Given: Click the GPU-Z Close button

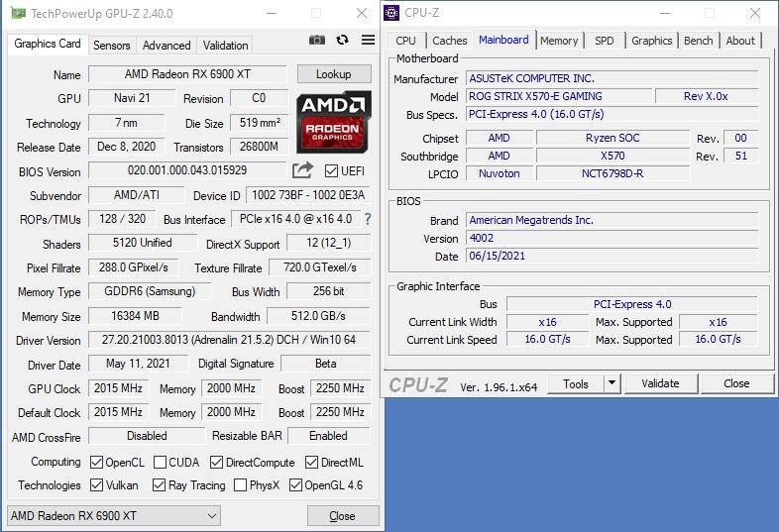Looking at the screenshot, I should click(342, 516).
